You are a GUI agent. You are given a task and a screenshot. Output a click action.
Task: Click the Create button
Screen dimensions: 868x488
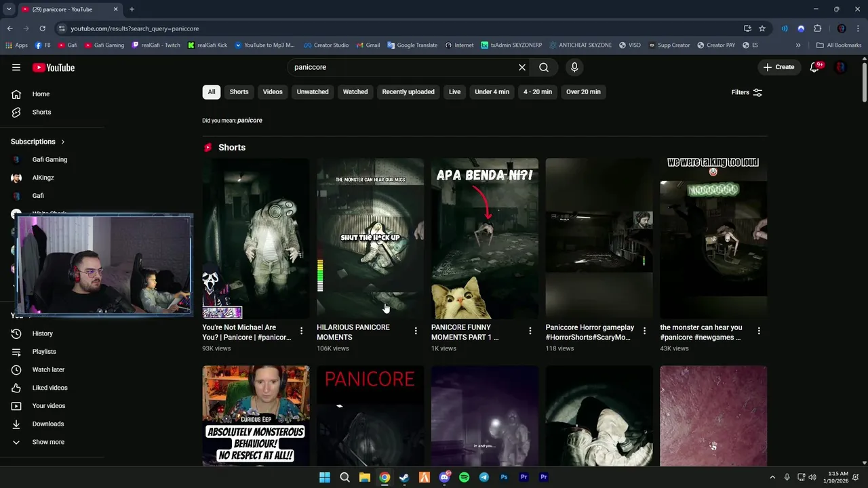[x=778, y=67]
